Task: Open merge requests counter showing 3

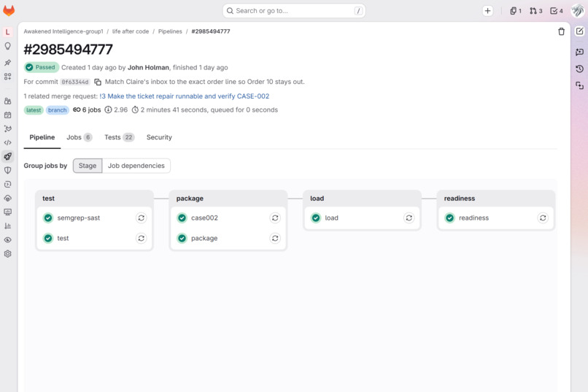Action: coord(536,11)
